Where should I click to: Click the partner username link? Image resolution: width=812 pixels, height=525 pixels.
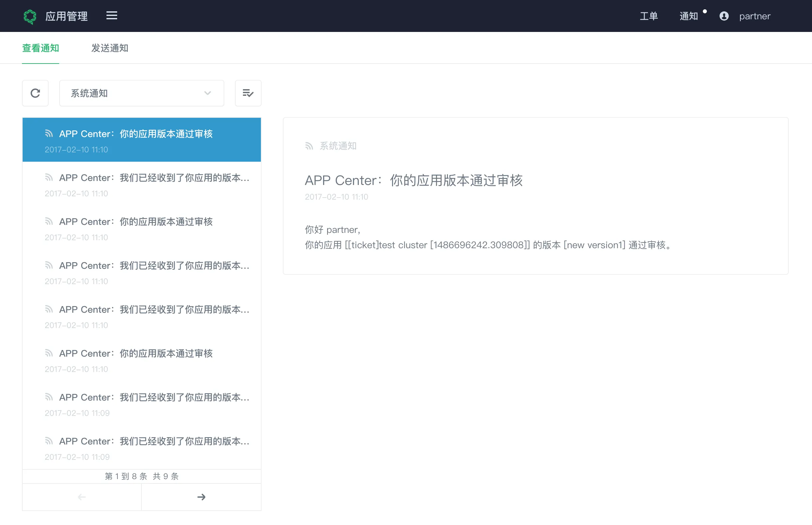coord(755,16)
